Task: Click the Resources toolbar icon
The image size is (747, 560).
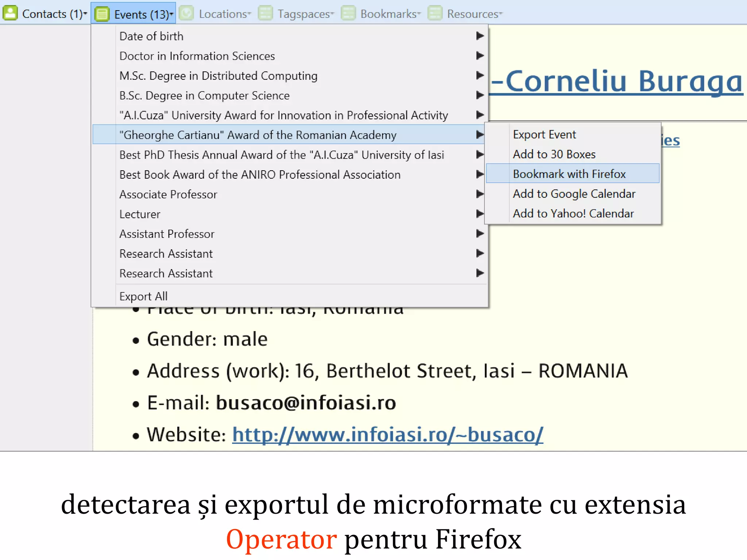Action: tap(435, 13)
